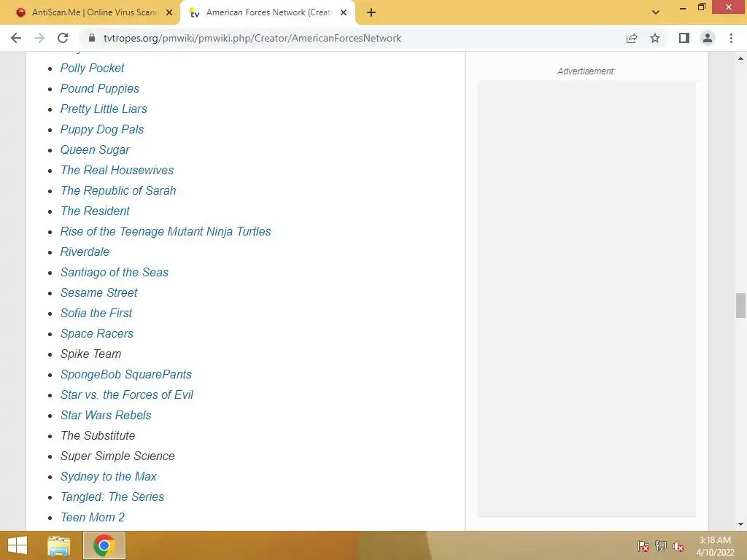Follow the Tangled: The Series link
The image size is (747, 560).
pyautogui.click(x=112, y=497)
